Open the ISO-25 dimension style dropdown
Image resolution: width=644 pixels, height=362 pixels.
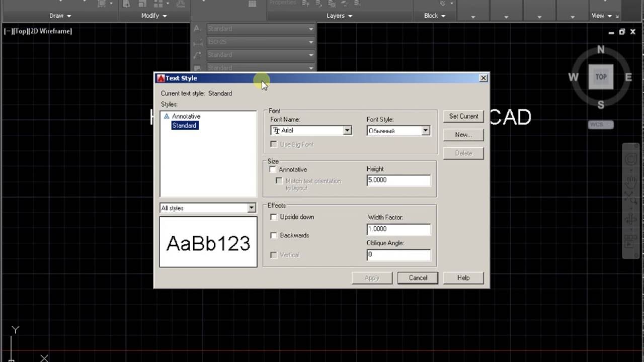(260, 42)
